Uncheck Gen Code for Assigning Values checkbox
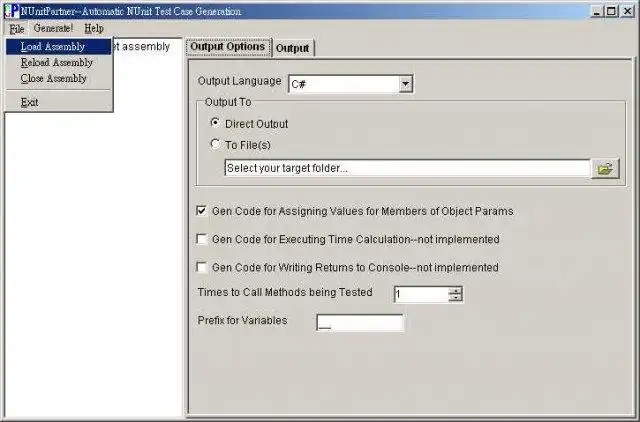The height and width of the screenshot is (422, 640). click(x=201, y=211)
